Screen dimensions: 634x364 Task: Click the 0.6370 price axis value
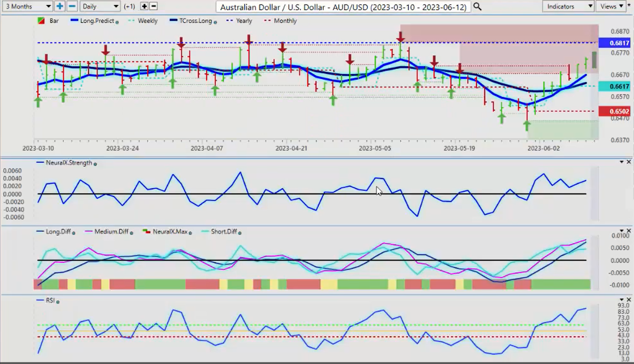click(620, 140)
